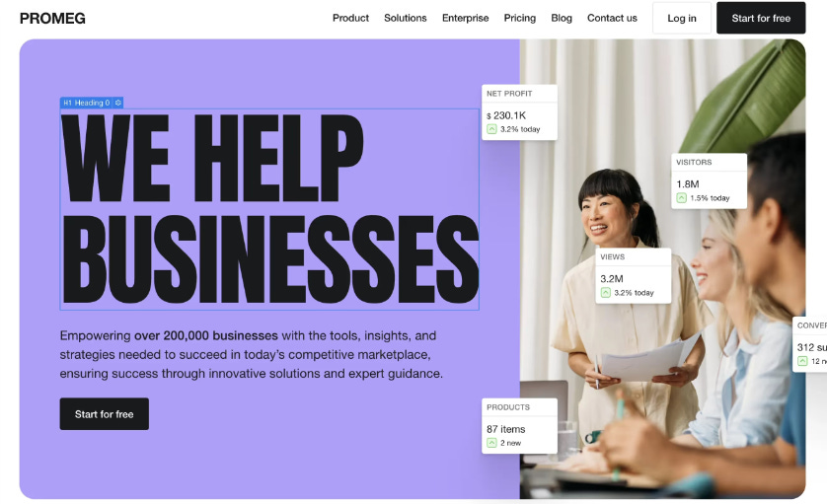Click the green up-arrow icon in Views card

(x=606, y=293)
